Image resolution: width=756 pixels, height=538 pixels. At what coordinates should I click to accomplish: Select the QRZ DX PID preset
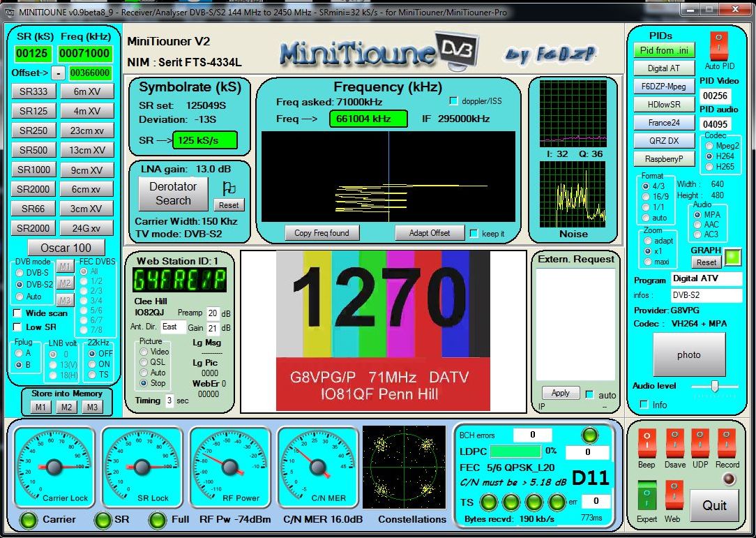coord(664,141)
